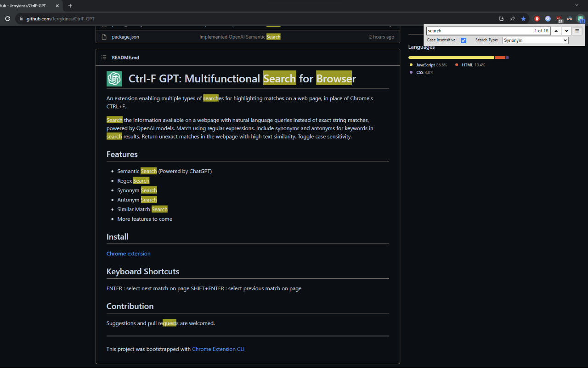Open the Implemented OpenAI Semantic Search commit

240,37
